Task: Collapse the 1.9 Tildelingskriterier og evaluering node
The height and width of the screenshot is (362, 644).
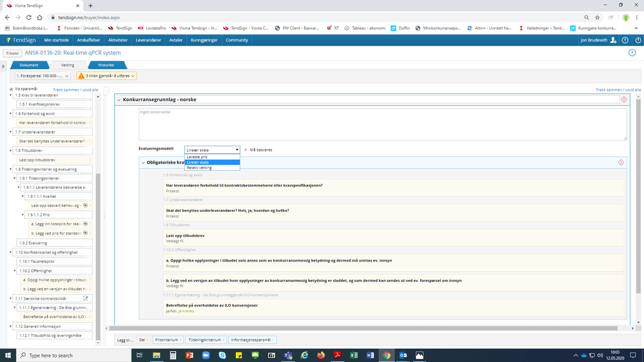Action: pyautogui.click(x=11, y=169)
